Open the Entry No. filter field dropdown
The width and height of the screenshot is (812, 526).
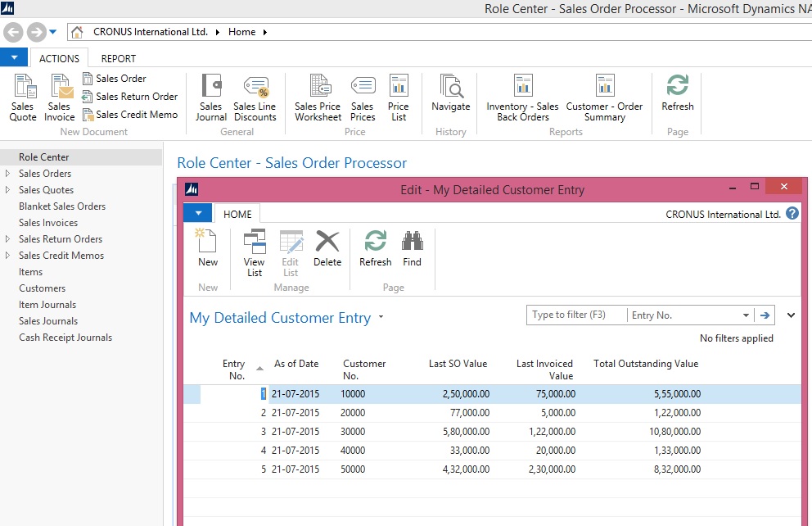746,315
